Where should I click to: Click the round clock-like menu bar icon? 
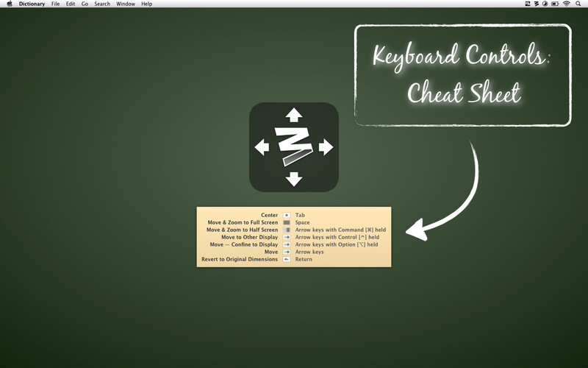tap(545, 4)
